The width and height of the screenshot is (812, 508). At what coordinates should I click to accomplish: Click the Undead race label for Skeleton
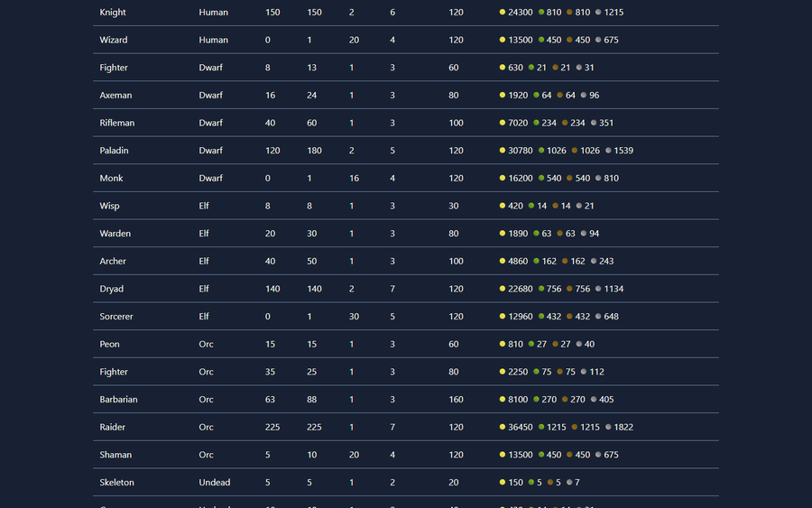coord(215,482)
